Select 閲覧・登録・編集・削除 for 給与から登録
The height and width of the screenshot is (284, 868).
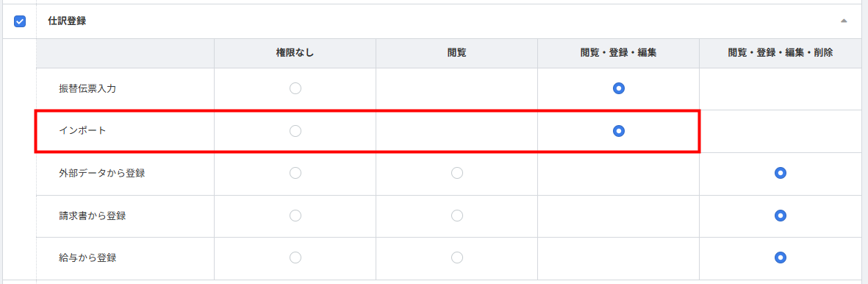tap(781, 258)
